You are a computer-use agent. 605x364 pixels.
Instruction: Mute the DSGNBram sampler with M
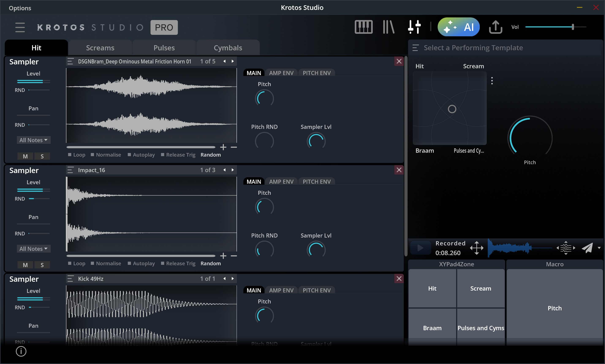25,156
